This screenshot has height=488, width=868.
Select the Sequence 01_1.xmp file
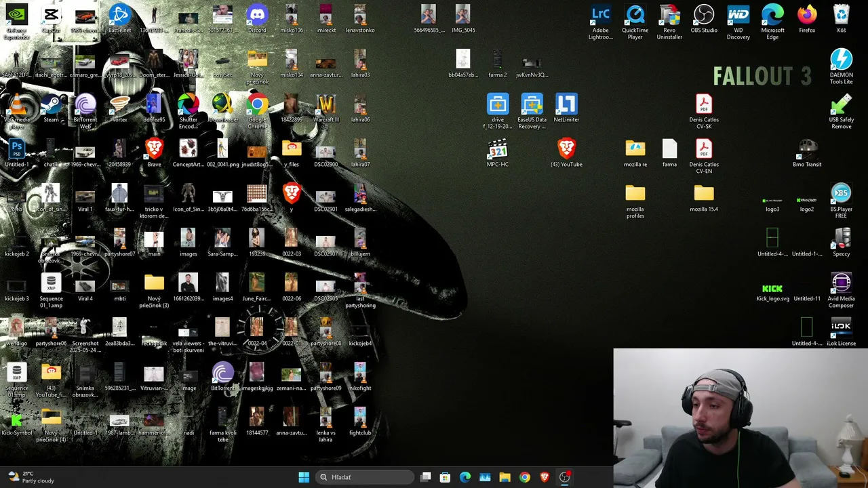(51, 291)
